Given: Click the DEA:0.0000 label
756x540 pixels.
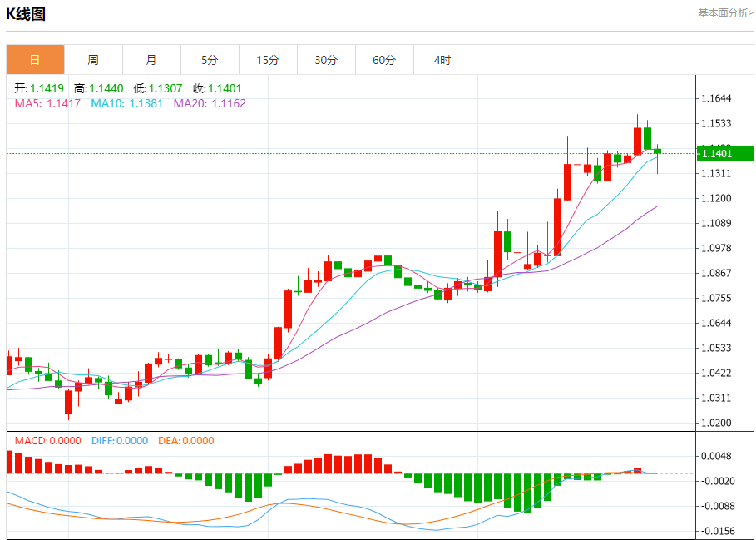Looking at the screenshot, I should [x=186, y=441].
